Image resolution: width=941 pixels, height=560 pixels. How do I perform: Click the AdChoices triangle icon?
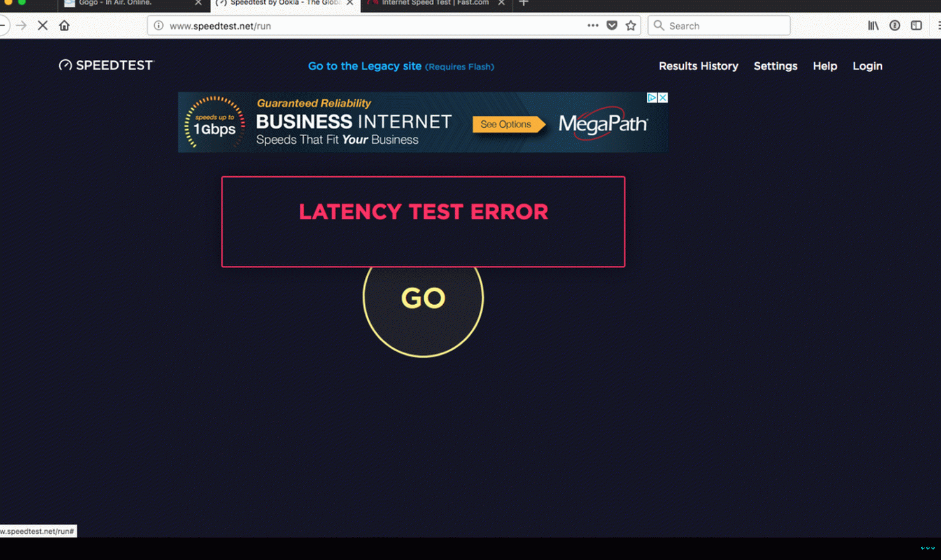652,97
